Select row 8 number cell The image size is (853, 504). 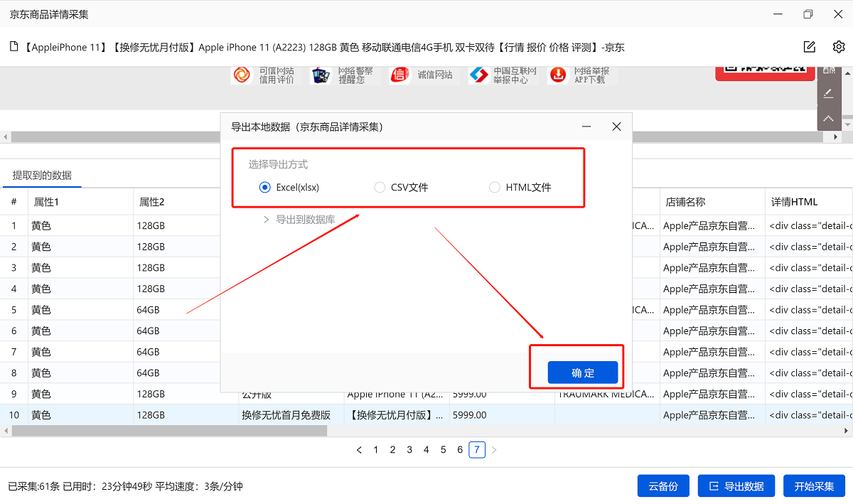(14, 373)
